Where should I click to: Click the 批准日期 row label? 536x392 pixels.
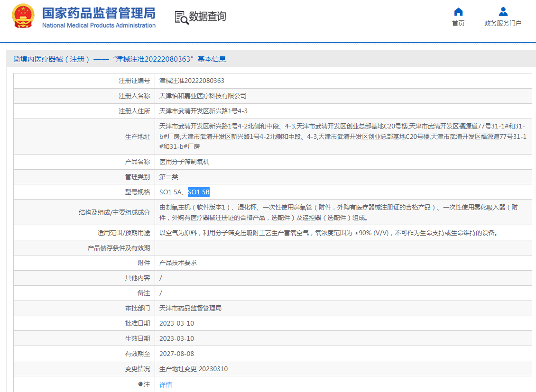pyautogui.click(x=138, y=323)
